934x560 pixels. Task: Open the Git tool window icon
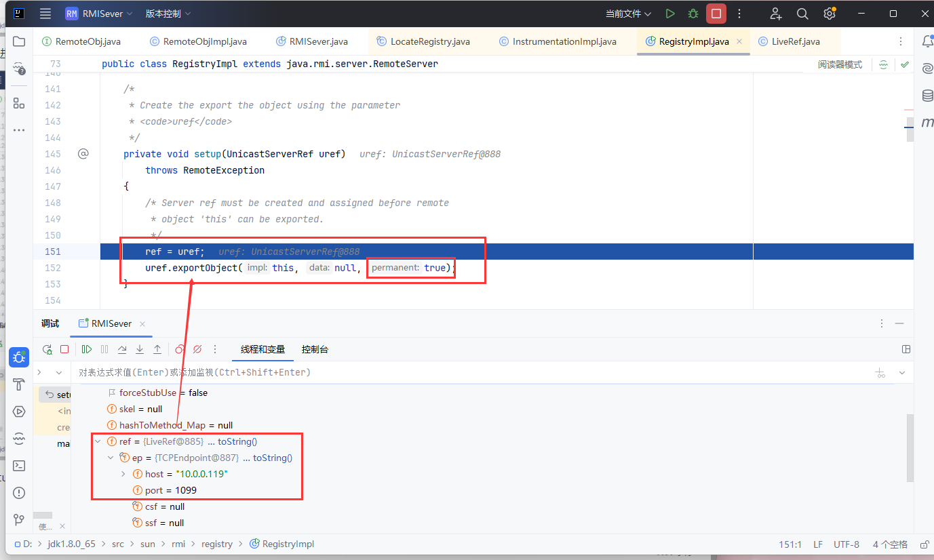pyautogui.click(x=19, y=520)
